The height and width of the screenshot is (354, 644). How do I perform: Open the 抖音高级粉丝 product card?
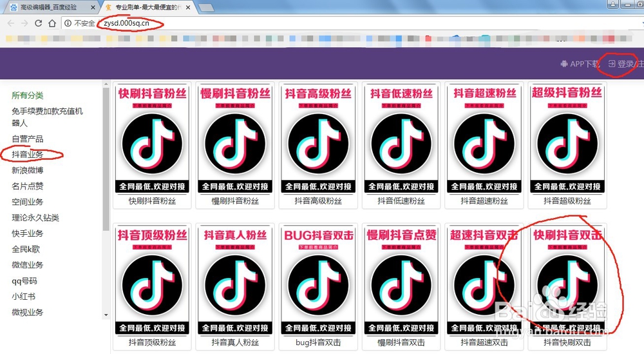coord(318,145)
